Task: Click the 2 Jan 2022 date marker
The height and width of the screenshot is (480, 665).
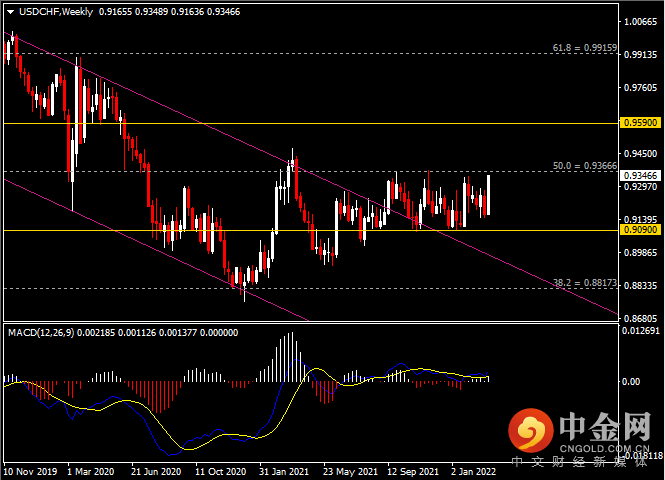Action: 473,472
